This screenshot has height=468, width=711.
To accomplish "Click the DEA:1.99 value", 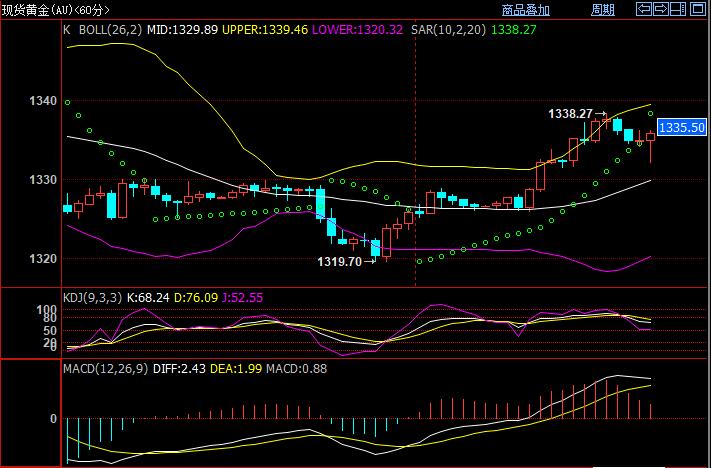I will coord(236,368).
